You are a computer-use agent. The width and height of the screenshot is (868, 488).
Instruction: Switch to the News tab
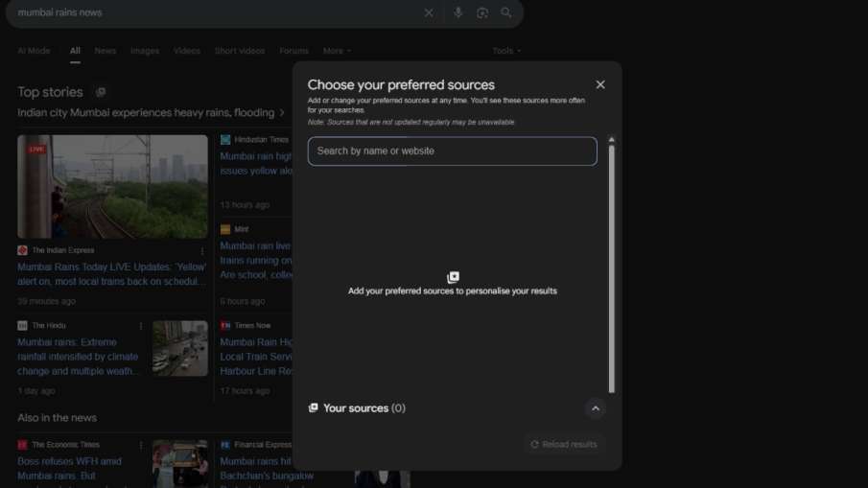click(x=106, y=51)
